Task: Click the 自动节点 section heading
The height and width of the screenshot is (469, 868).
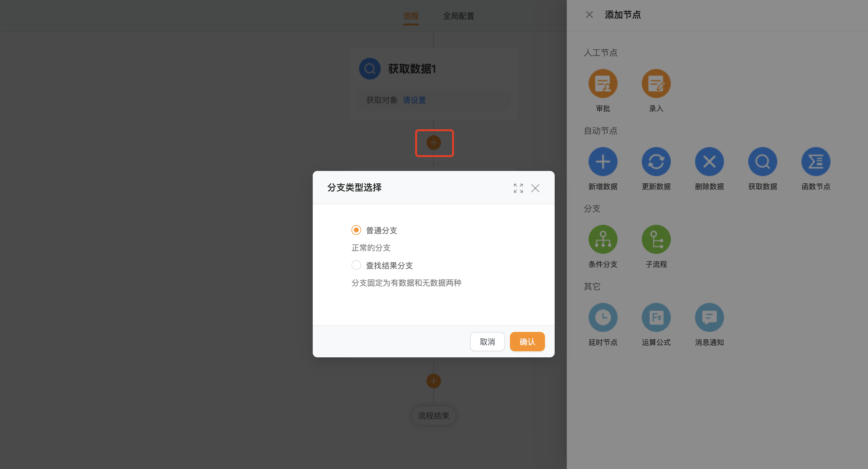Action: coord(600,130)
